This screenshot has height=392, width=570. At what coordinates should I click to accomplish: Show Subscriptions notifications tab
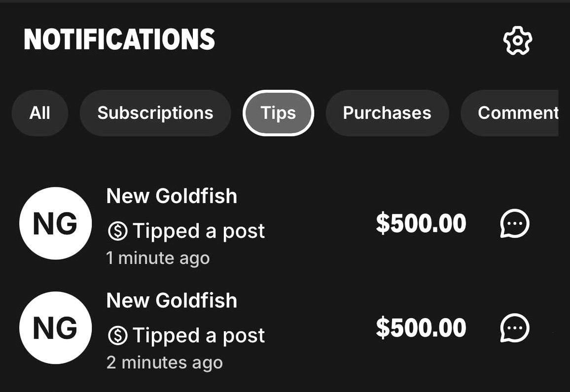point(155,113)
